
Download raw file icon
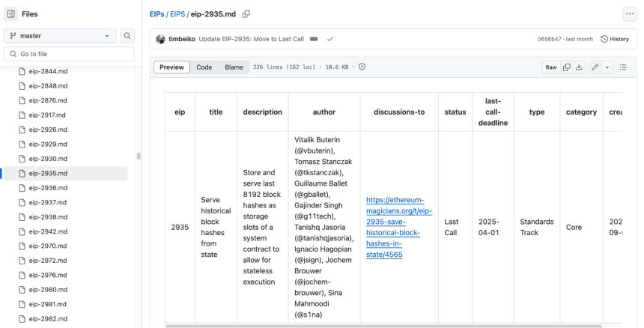pos(579,67)
